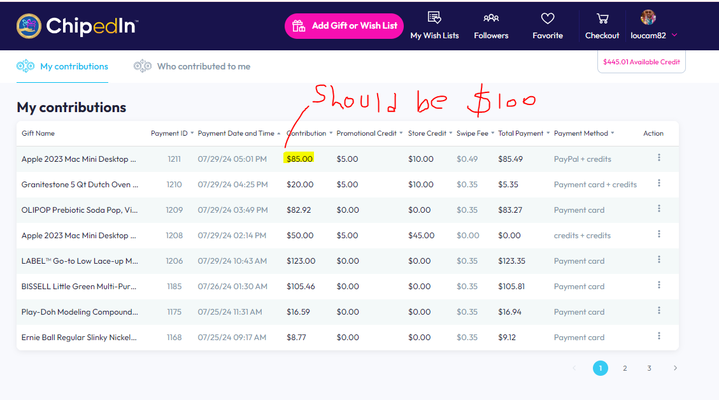Click the $82.92 contribution amount
This screenshot has width=719, height=400.
(x=299, y=210)
